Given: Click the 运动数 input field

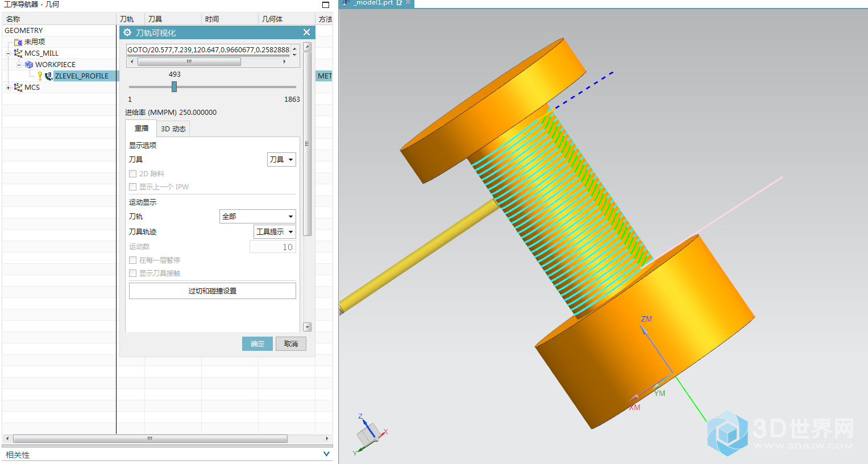Looking at the screenshot, I should coord(273,247).
